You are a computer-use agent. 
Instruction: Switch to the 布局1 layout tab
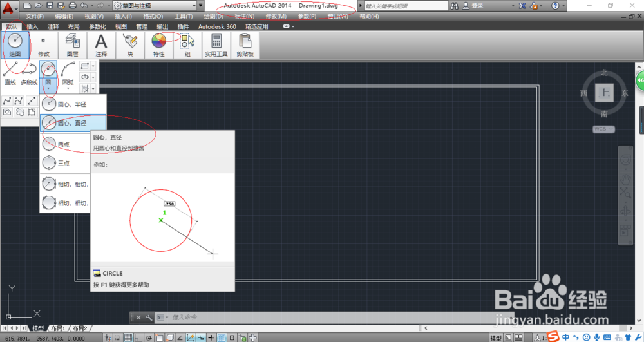pos(58,328)
